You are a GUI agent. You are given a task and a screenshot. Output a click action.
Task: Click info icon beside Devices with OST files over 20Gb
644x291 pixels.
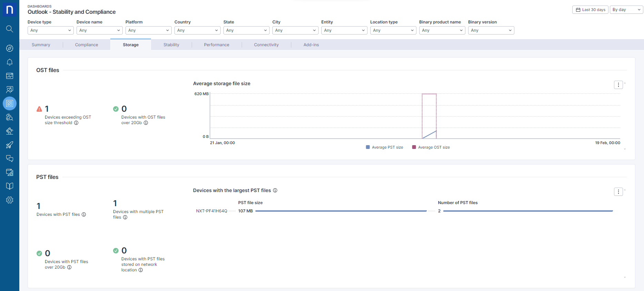click(x=146, y=123)
